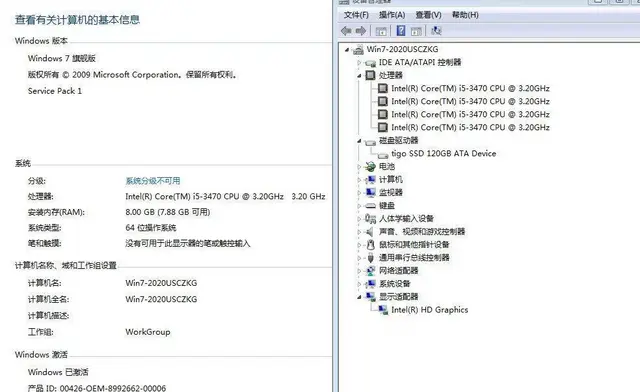The image size is (640, 392).
Task: Expand the 键盘 node arrow
Action: (x=359, y=206)
